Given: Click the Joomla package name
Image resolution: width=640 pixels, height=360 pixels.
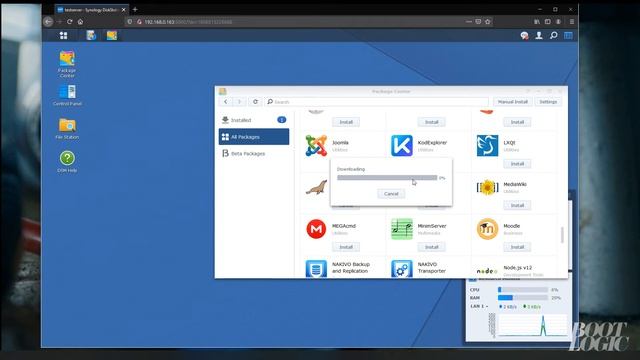Looking at the screenshot, I should (340, 142).
